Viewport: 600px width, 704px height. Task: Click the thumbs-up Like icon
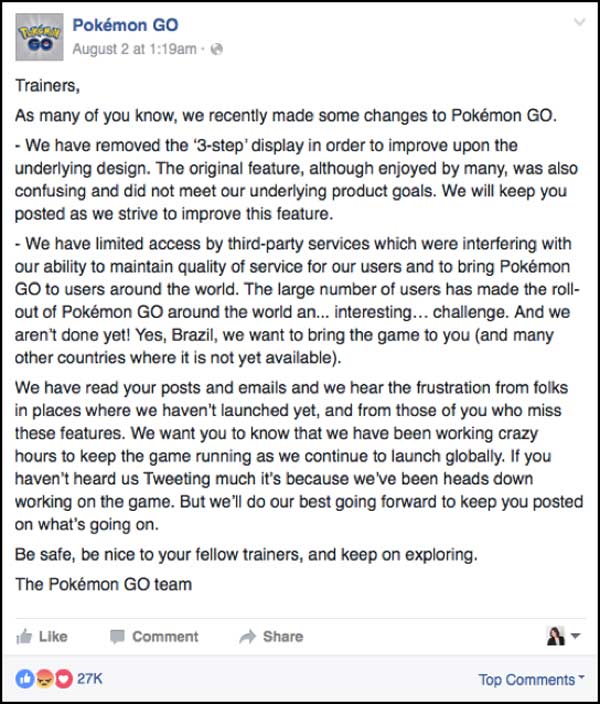point(25,636)
